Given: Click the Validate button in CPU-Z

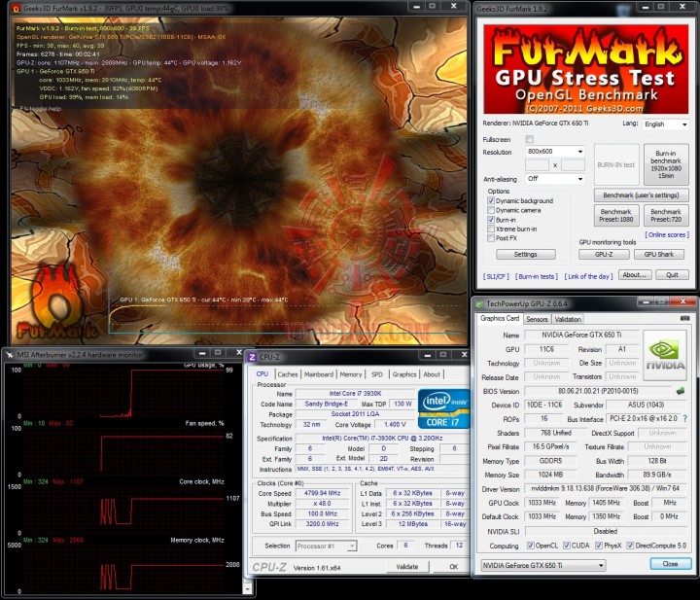Looking at the screenshot, I should coord(407,567).
